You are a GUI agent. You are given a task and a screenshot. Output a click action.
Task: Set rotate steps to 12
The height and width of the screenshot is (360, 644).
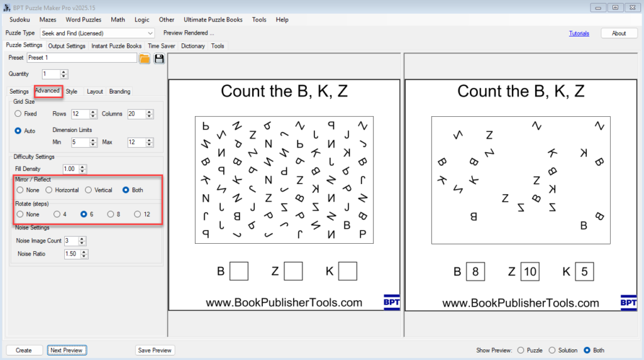(138, 214)
